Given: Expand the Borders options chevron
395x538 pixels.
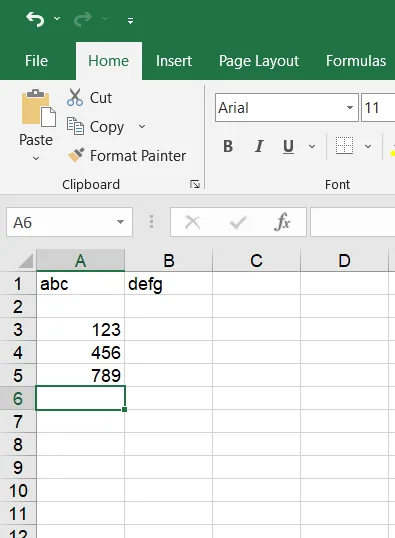Looking at the screenshot, I should pyautogui.click(x=368, y=147).
